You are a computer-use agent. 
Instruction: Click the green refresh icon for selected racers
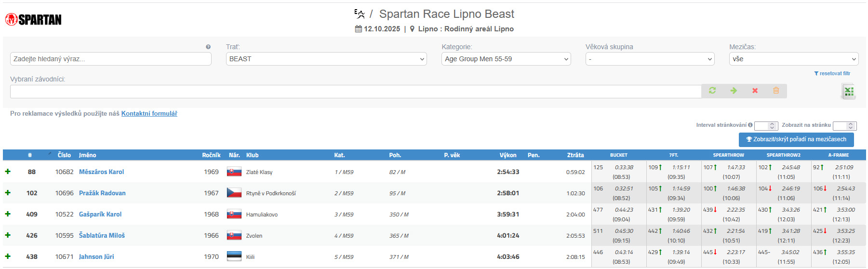point(712,91)
